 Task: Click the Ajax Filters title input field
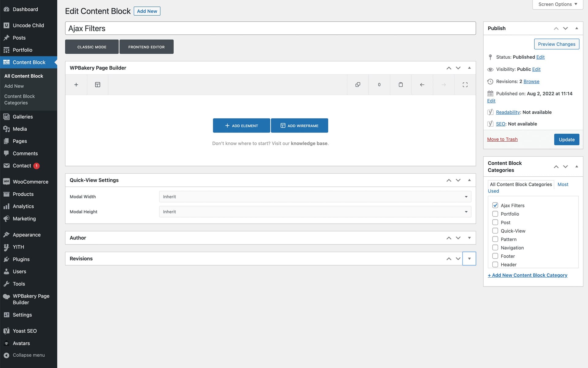point(270,28)
